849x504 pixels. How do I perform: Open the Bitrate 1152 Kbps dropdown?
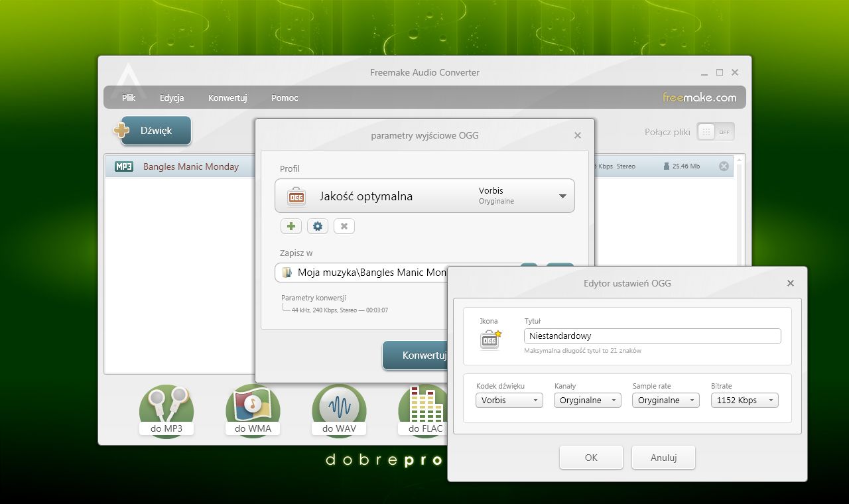click(x=744, y=401)
